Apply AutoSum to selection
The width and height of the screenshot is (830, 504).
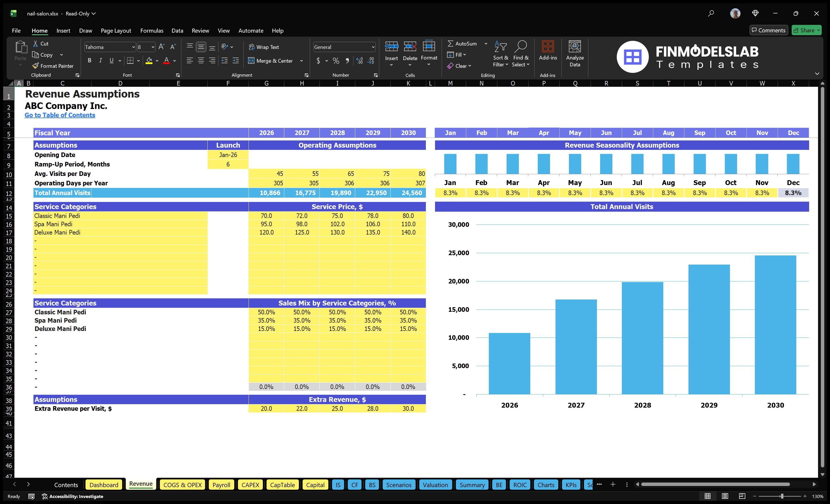464,43
